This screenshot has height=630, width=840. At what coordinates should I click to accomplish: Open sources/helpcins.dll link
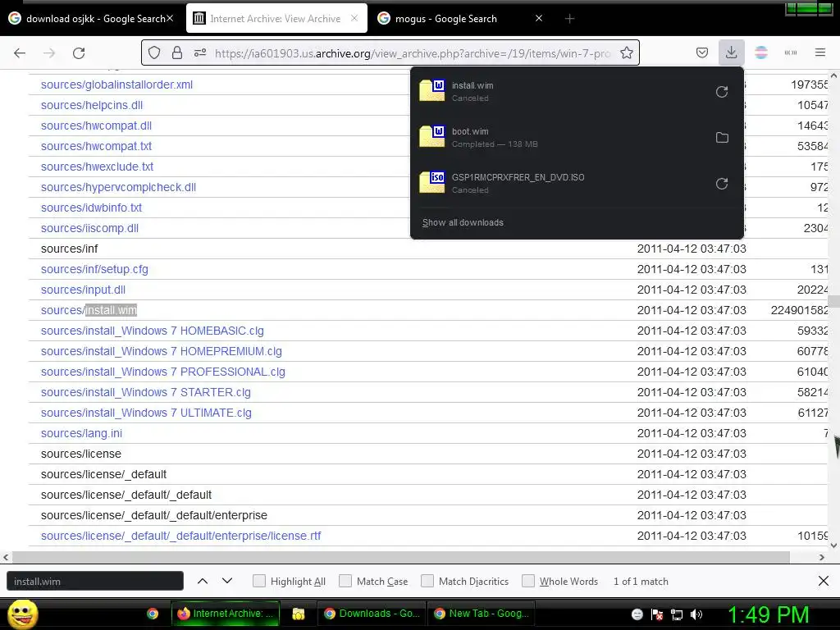pos(92,105)
